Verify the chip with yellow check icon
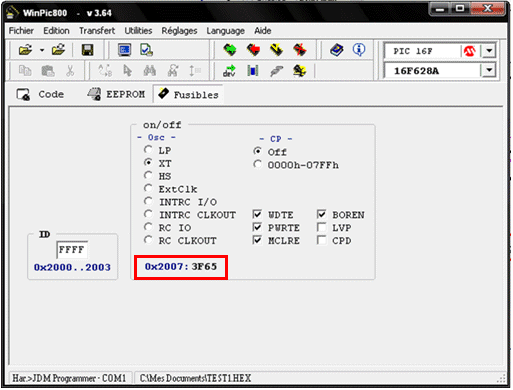The image size is (513, 390). pyautogui.click(x=276, y=50)
